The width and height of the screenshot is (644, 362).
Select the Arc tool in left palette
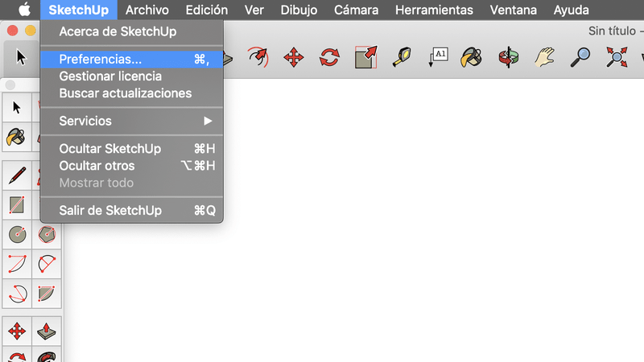(x=17, y=264)
